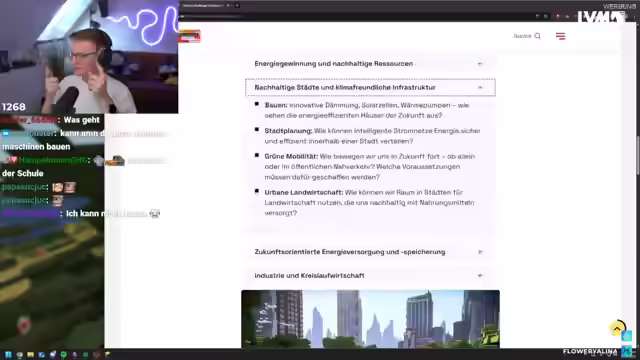
Task: Open the green chat app taskbar icon
Action: pos(64,355)
